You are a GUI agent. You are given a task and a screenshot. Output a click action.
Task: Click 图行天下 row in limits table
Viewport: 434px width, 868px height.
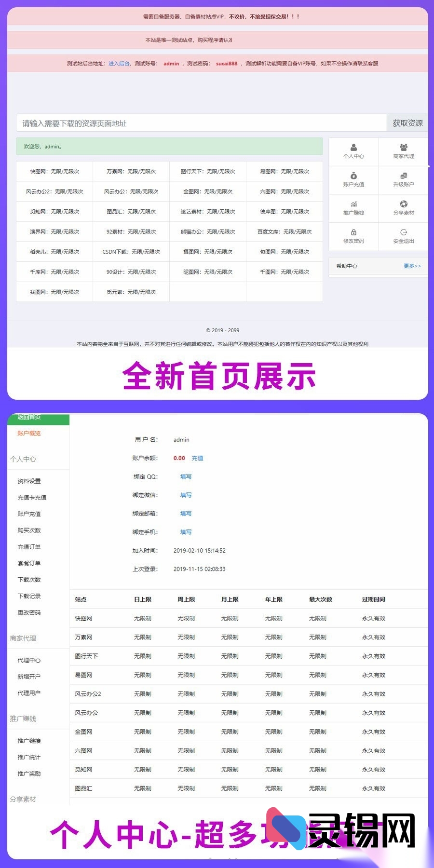pyautogui.click(x=249, y=656)
